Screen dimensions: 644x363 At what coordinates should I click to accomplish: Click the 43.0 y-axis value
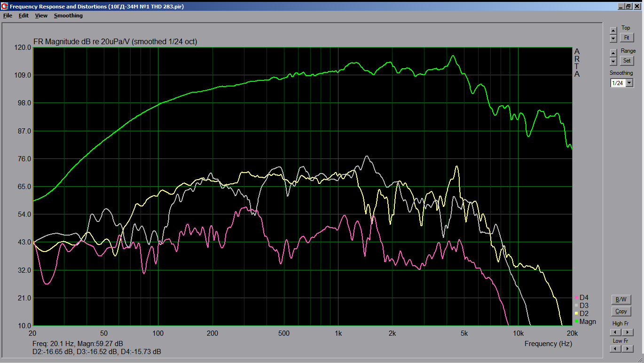coord(24,242)
